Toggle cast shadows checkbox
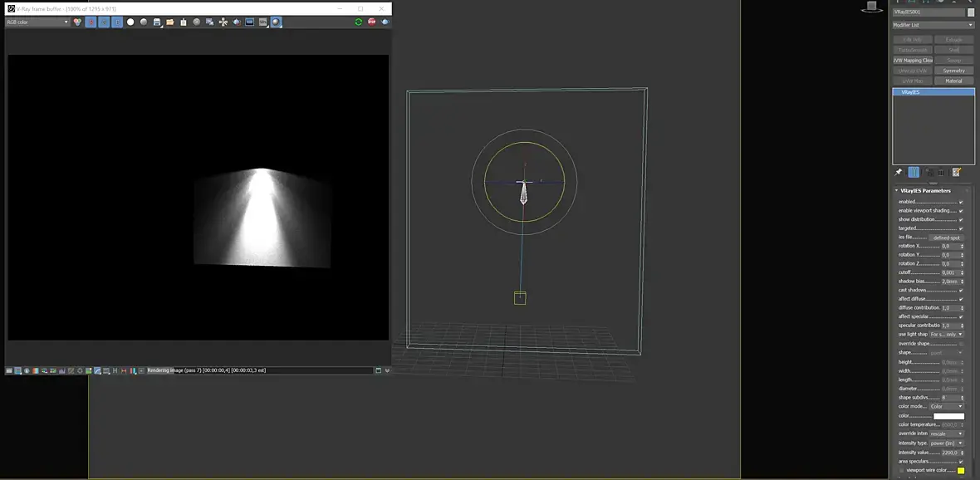 961,290
